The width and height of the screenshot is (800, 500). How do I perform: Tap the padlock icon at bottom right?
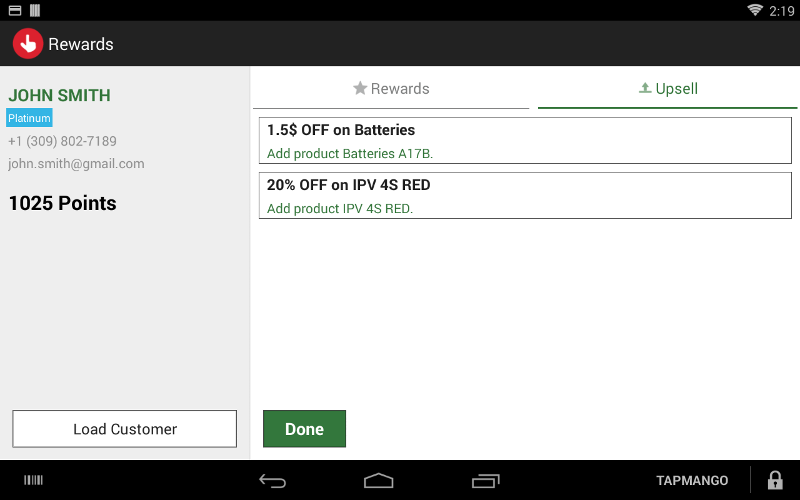pos(774,481)
